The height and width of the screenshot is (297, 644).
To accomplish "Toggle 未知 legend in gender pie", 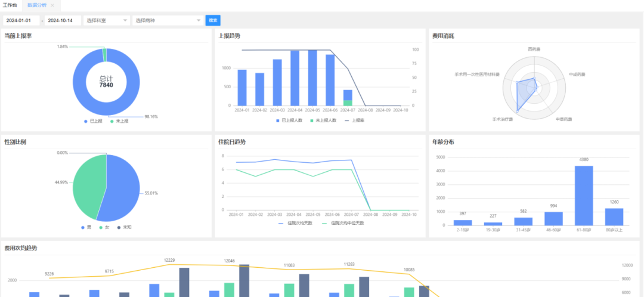I will (x=123, y=227).
